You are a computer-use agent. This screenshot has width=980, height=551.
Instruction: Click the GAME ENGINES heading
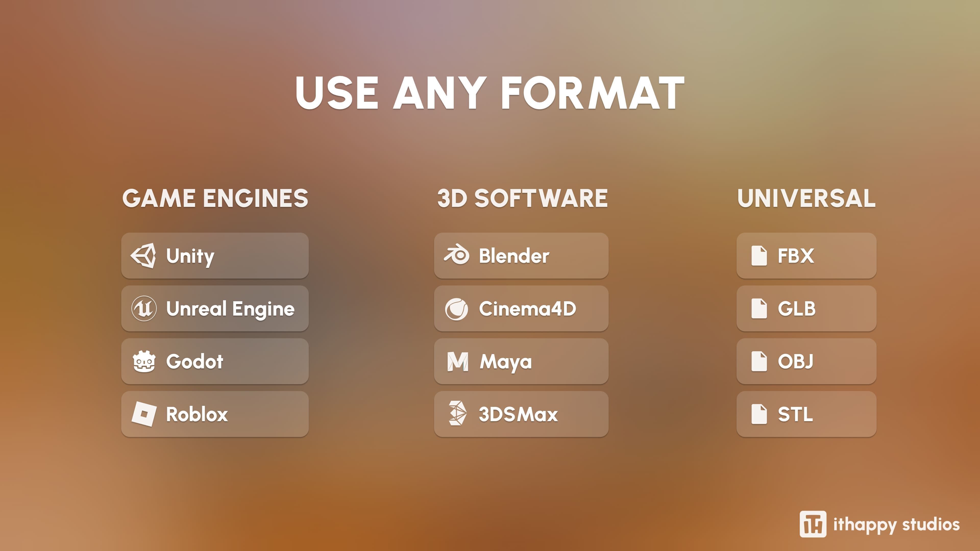215,198
